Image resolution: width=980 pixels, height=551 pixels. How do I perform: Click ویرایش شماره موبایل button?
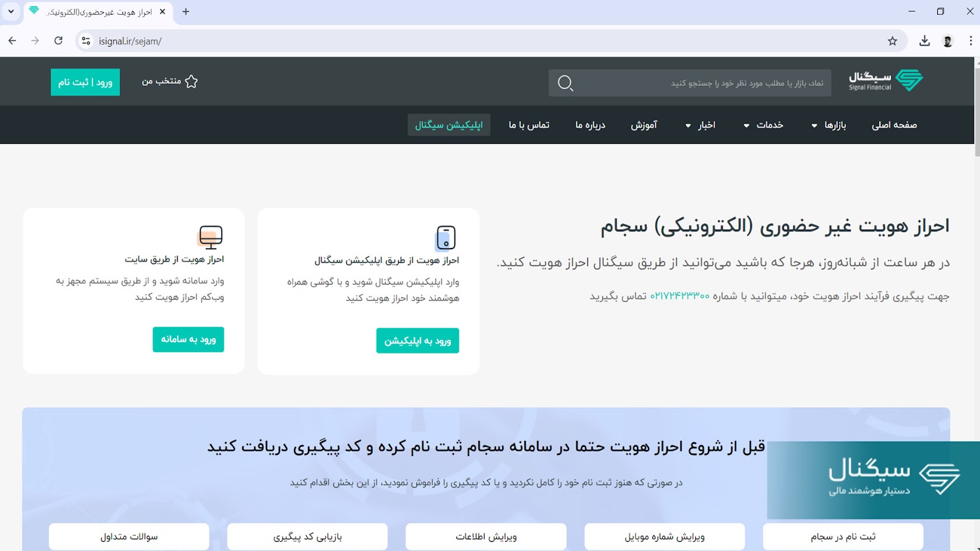[665, 536]
